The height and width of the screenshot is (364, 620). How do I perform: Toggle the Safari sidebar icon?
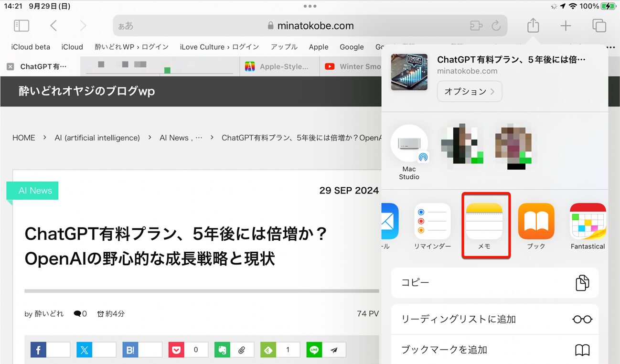(x=21, y=25)
